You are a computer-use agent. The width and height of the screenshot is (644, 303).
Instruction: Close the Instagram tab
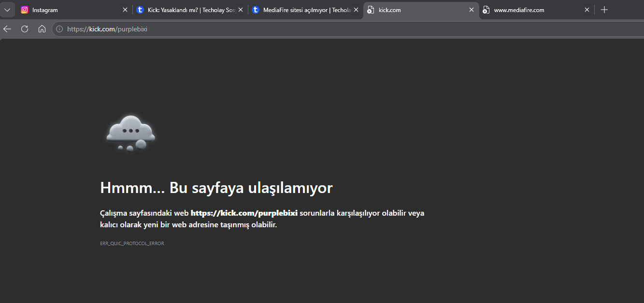(125, 10)
